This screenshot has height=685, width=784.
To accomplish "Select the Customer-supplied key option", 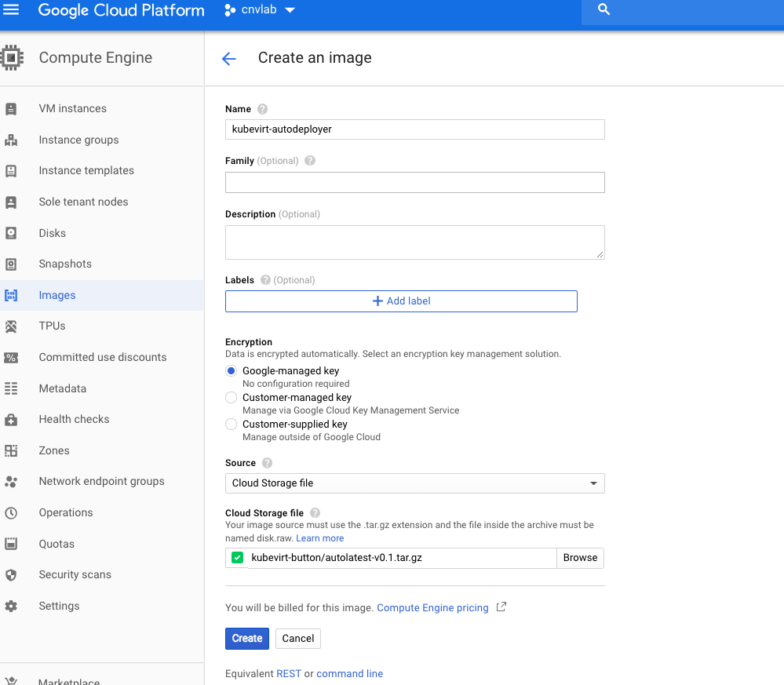I will click(232, 424).
